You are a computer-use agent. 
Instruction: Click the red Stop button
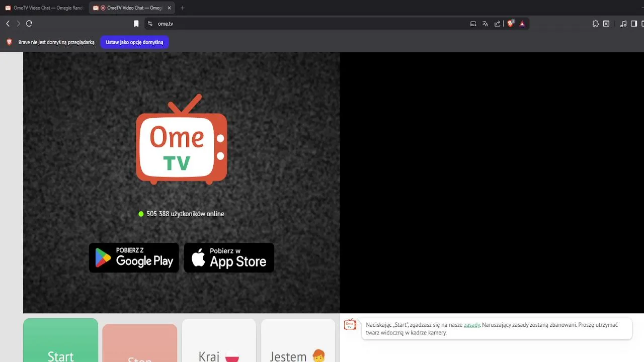click(x=139, y=343)
